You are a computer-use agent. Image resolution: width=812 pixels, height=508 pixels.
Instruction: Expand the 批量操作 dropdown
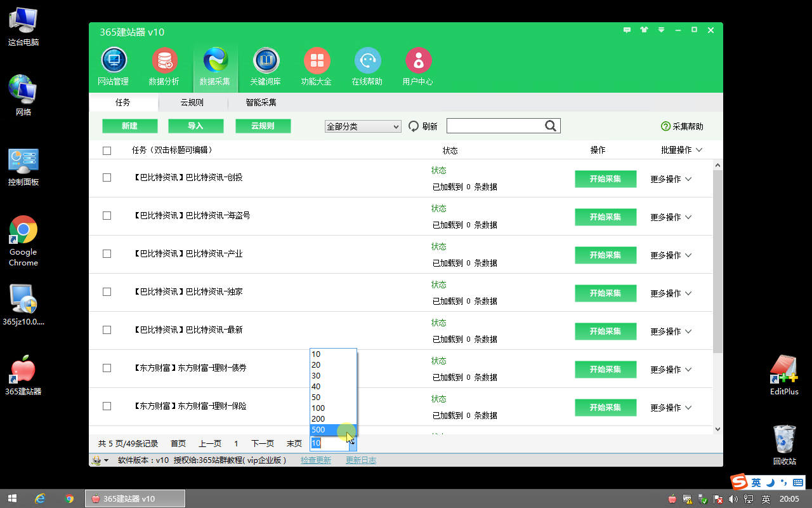click(682, 150)
